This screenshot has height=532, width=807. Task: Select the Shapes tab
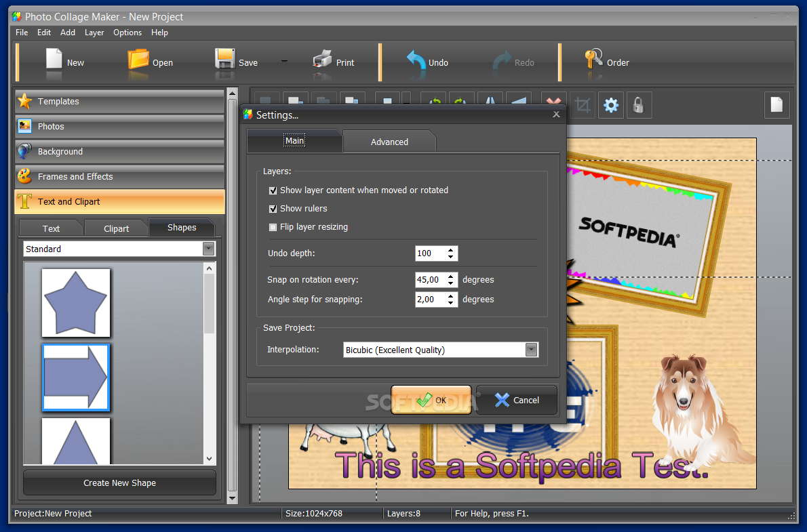pos(182,228)
